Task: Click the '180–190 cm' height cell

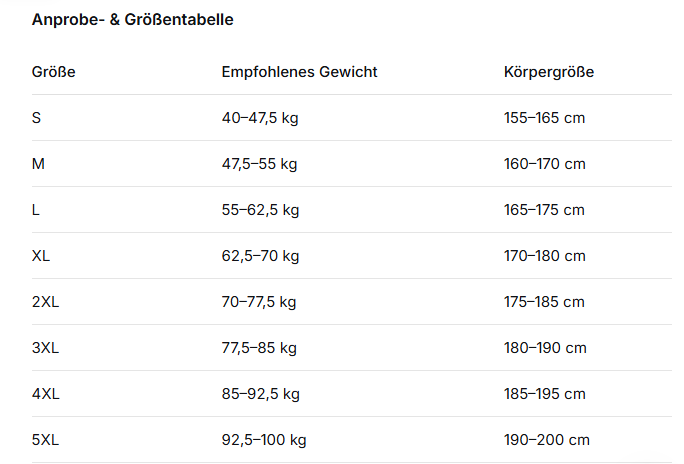Action: click(x=545, y=348)
